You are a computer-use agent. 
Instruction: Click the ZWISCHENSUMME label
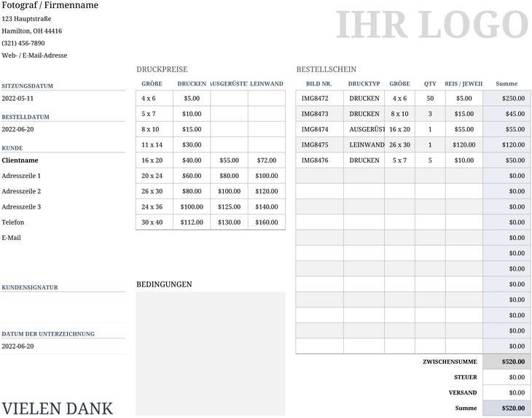[450, 362]
